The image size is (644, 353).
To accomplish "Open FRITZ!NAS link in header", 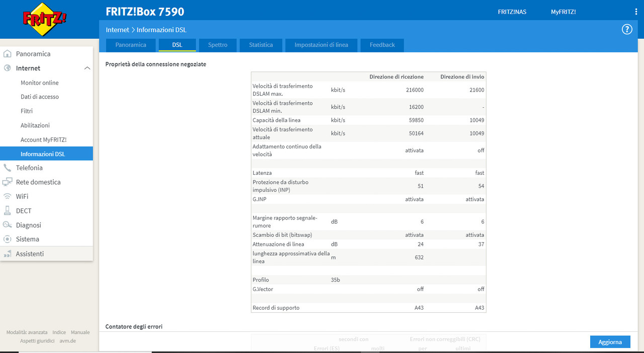I will (512, 12).
